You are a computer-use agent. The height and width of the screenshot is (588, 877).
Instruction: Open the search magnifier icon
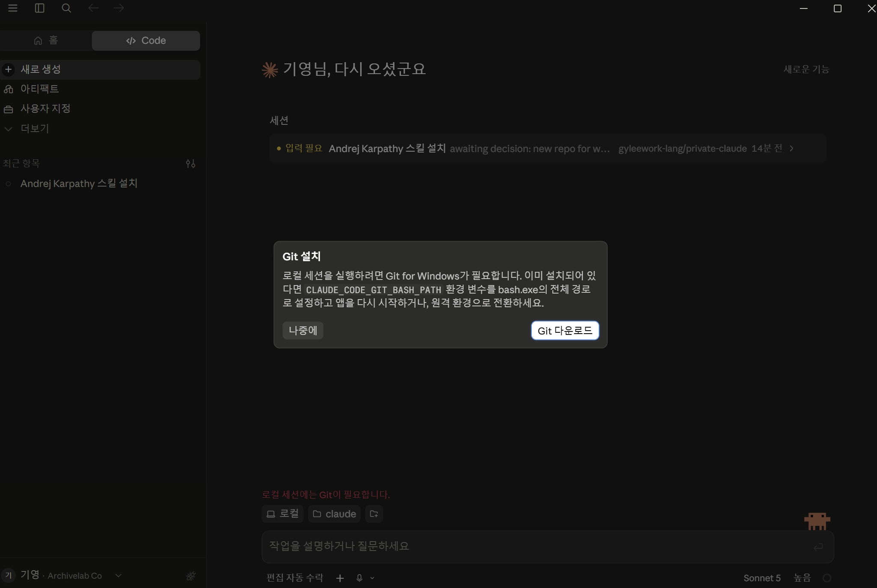point(66,8)
